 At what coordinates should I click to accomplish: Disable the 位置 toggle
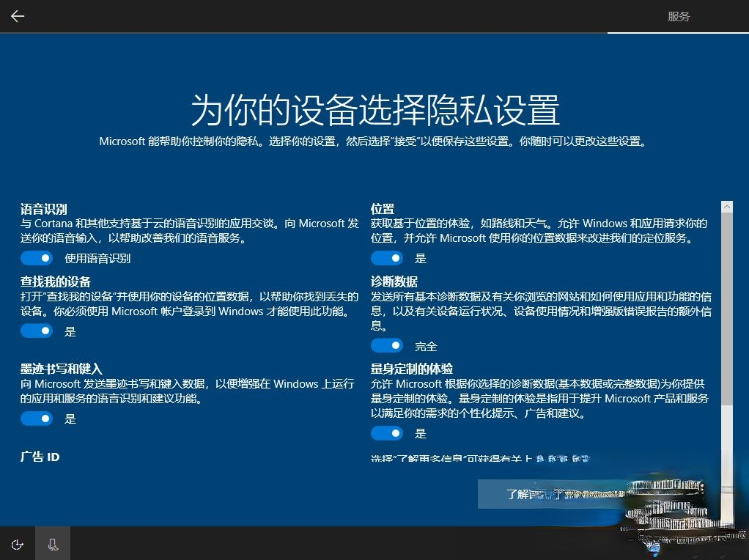coord(387,257)
